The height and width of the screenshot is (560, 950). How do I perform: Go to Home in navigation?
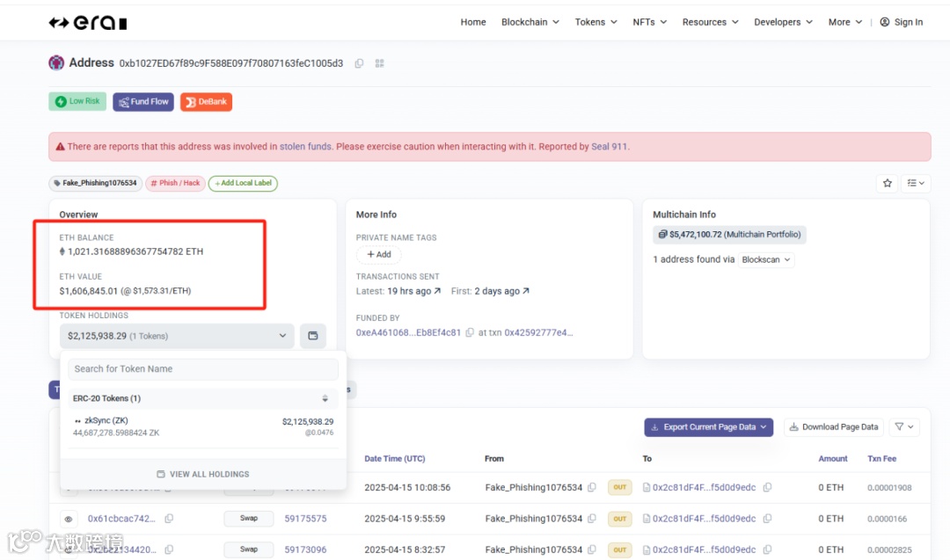pyautogui.click(x=473, y=22)
